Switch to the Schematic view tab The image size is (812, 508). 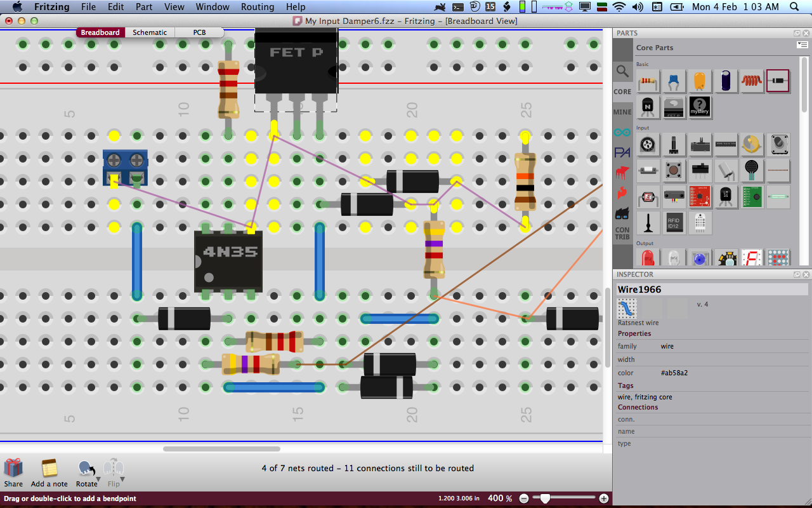150,32
